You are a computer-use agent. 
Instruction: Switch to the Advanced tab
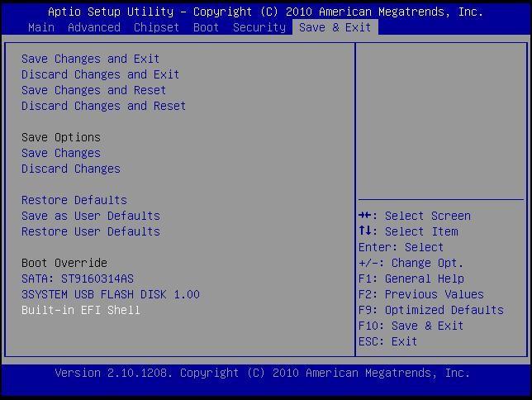click(x=93, y=27)
